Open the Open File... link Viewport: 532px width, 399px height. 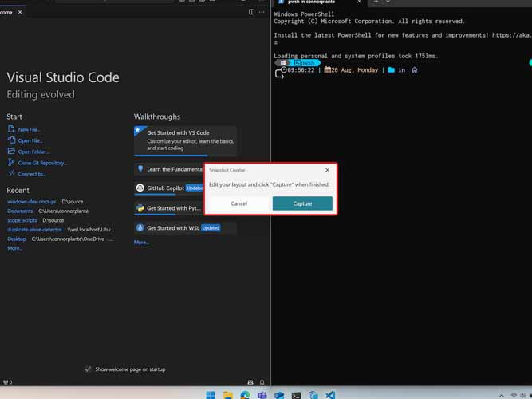click(x=30, y=141)
